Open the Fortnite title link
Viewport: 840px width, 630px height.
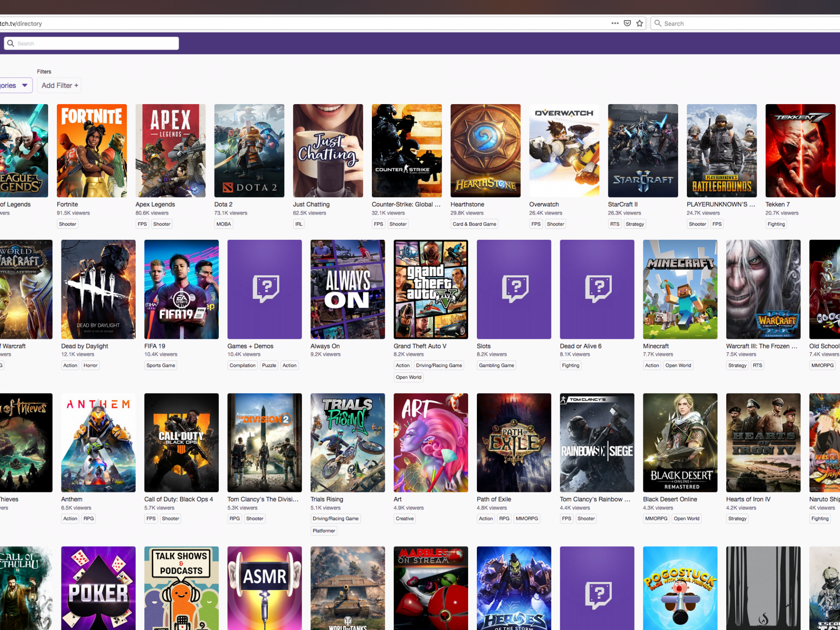(x=67, y=204)
